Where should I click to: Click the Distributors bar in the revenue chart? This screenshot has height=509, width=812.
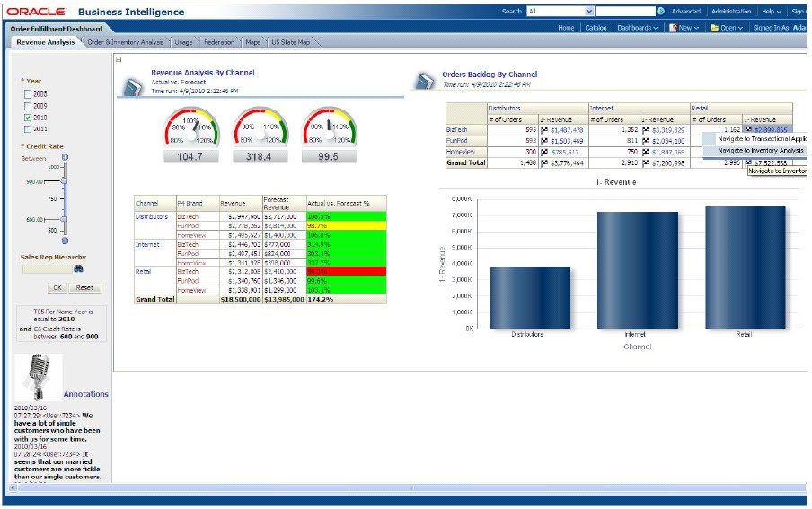pos(530,298)
